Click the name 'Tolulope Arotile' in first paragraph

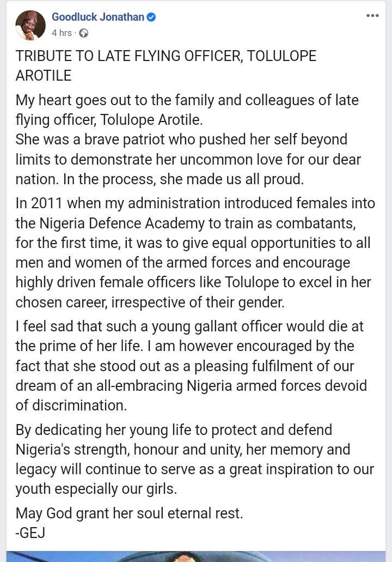[x=151, y=120]
